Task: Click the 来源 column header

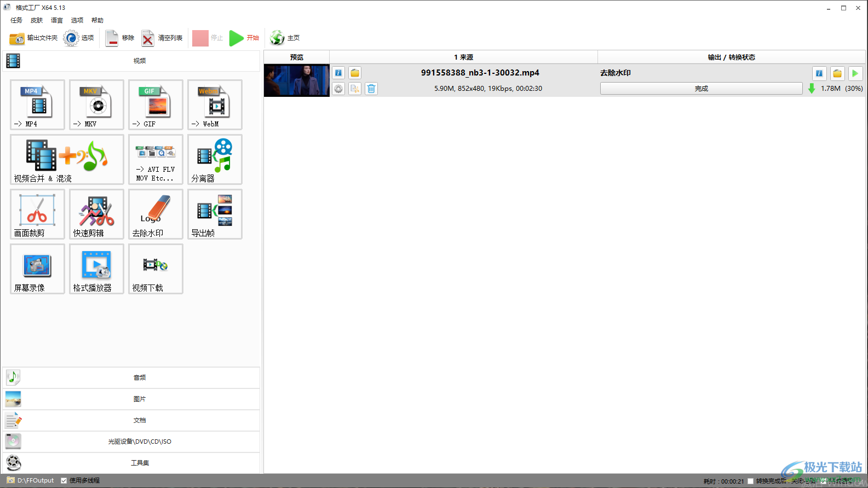Action: pyautogui.click(x=463, y=57)
